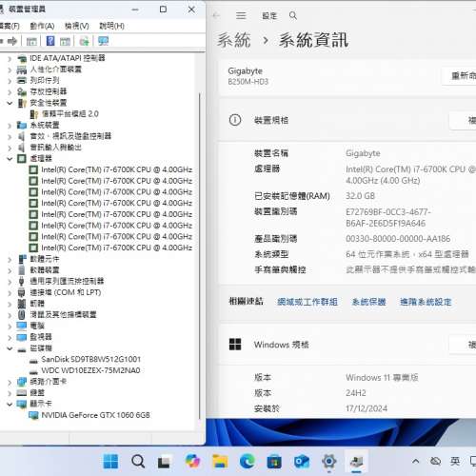Collapse the 磁碟機 node
476x476 pixels.
click(x=10, y=348)
